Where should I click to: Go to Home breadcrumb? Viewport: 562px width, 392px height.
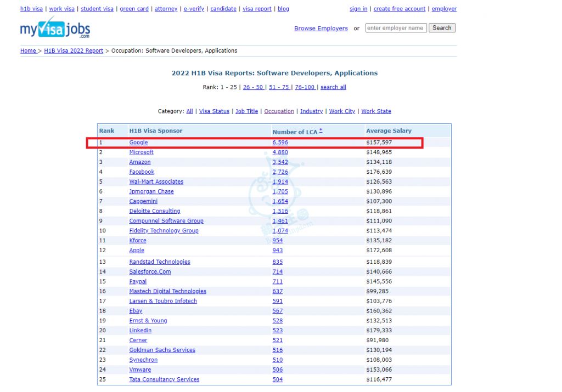28,50
